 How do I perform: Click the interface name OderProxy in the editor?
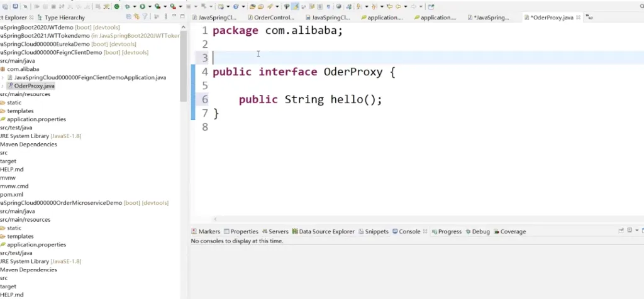(x=353, y=72)
